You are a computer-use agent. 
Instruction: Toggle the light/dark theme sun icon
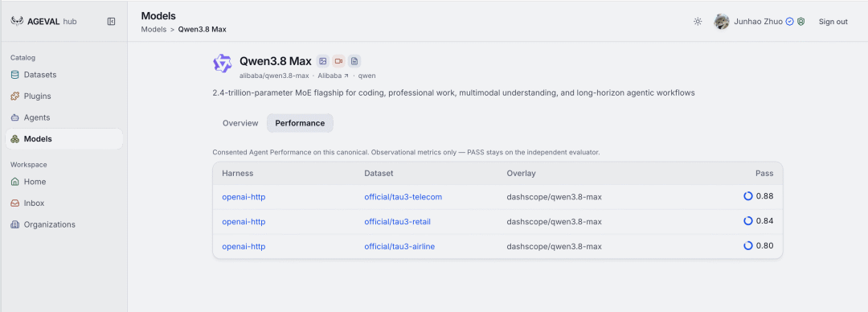(698, 22)
